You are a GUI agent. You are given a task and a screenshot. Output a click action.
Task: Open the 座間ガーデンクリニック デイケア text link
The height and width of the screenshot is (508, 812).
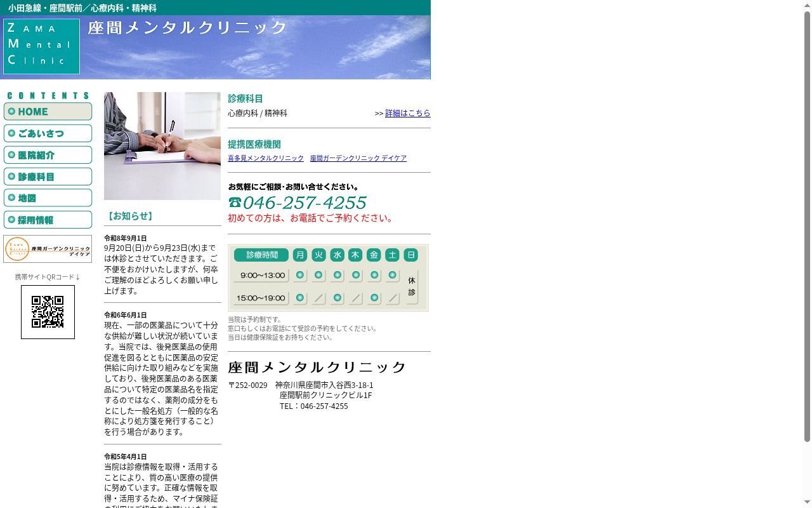[x=358, y=158]
